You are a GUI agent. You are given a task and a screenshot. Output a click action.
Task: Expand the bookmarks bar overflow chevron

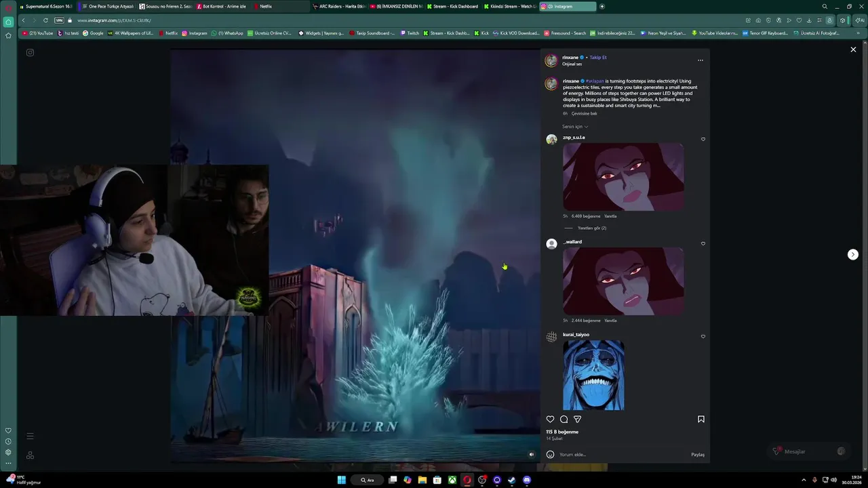pos(858,33)
